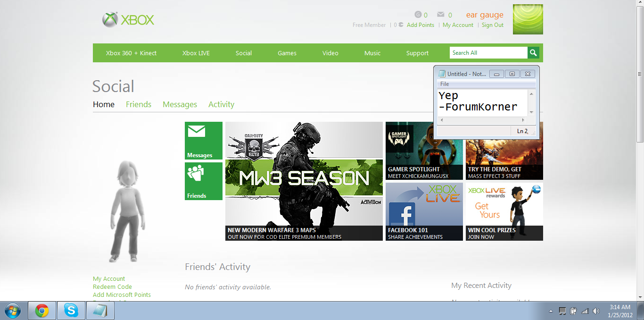Switch to the Activity tab
Screen dimensions: 644x320
(x=221, y=104)
